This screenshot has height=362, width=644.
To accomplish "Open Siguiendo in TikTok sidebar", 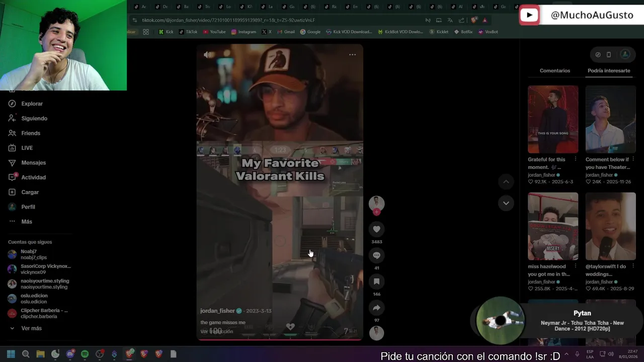I will (x=28, y=118).
